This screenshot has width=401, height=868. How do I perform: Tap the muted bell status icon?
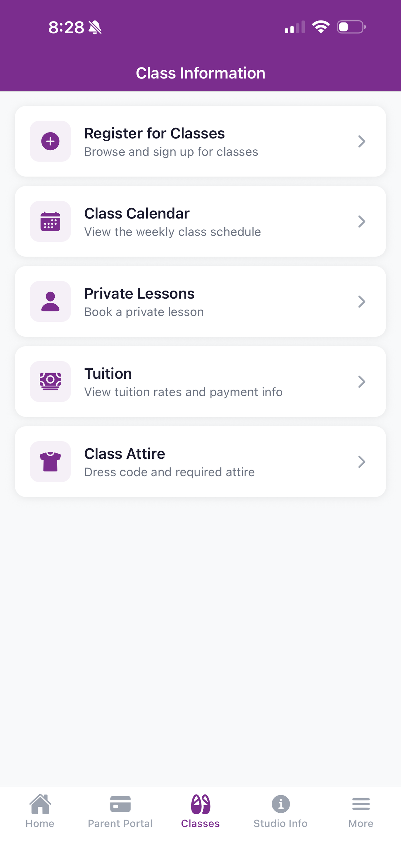click(95, 27)
